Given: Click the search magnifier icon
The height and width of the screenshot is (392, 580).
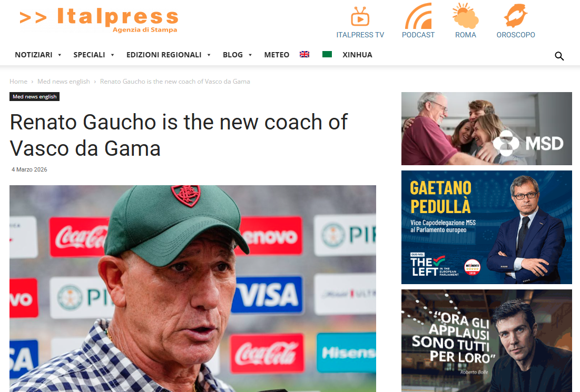Looking at the screenshot, I should pyautogui.click(x=559, y=56).
